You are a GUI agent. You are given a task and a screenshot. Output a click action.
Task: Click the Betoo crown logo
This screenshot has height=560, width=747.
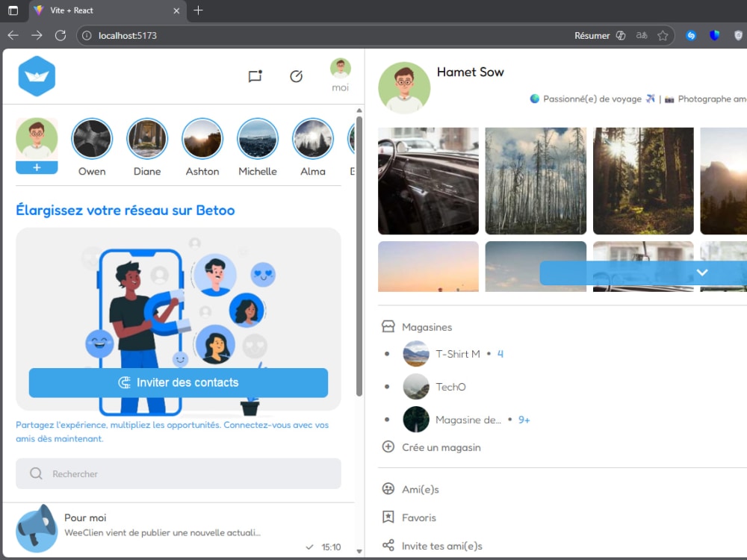[37, 76]
